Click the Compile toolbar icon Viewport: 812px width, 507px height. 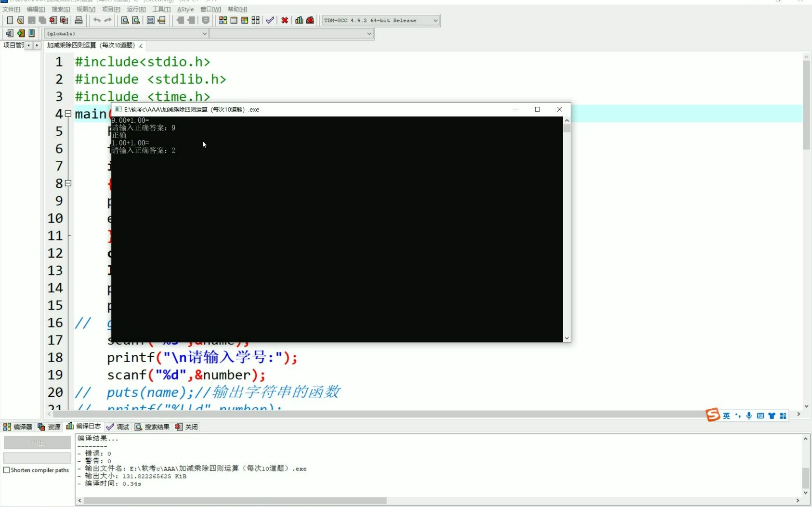[223, 20]
